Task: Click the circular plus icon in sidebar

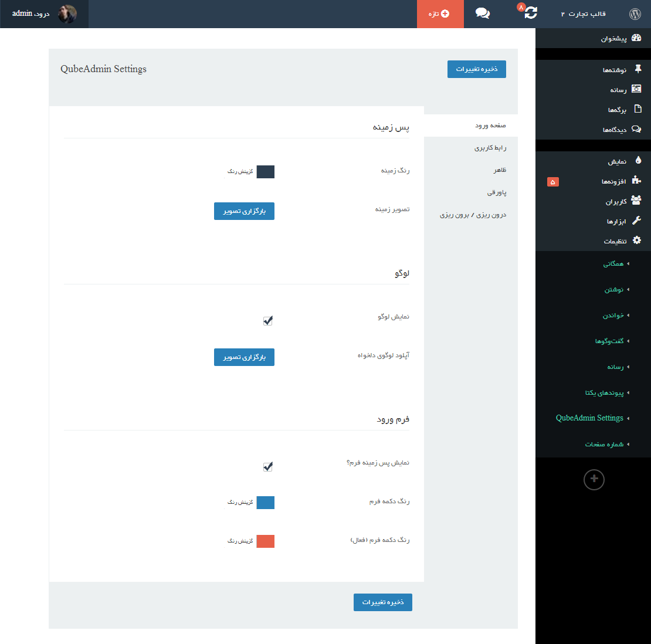Action: pyautogui.click(x=594, y=480)
